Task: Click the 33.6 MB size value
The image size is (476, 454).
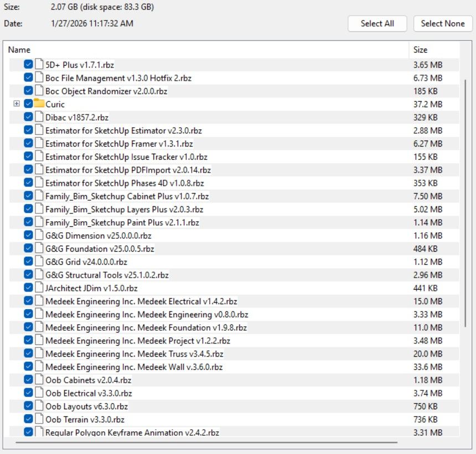Action: [428, 367]
